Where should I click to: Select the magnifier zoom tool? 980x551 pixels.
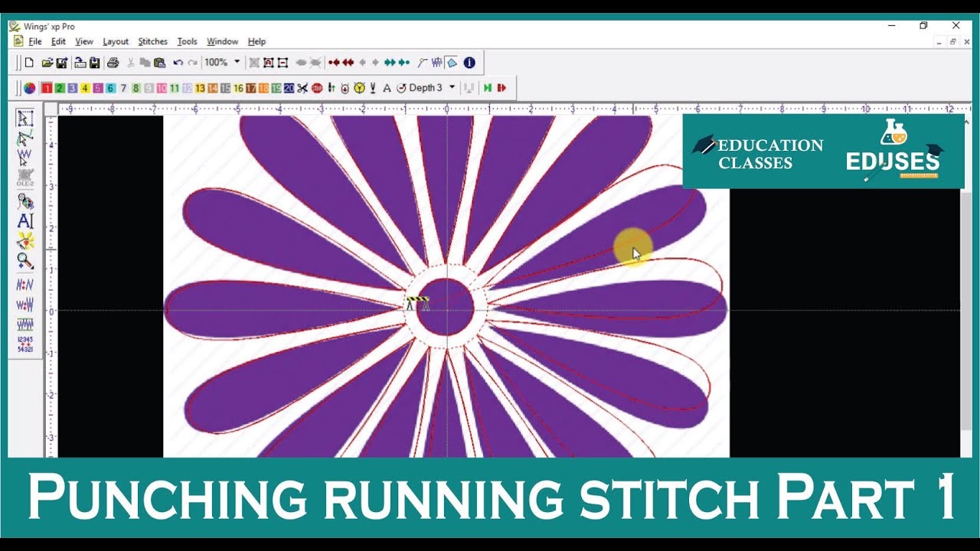click(x=25, y=261)
